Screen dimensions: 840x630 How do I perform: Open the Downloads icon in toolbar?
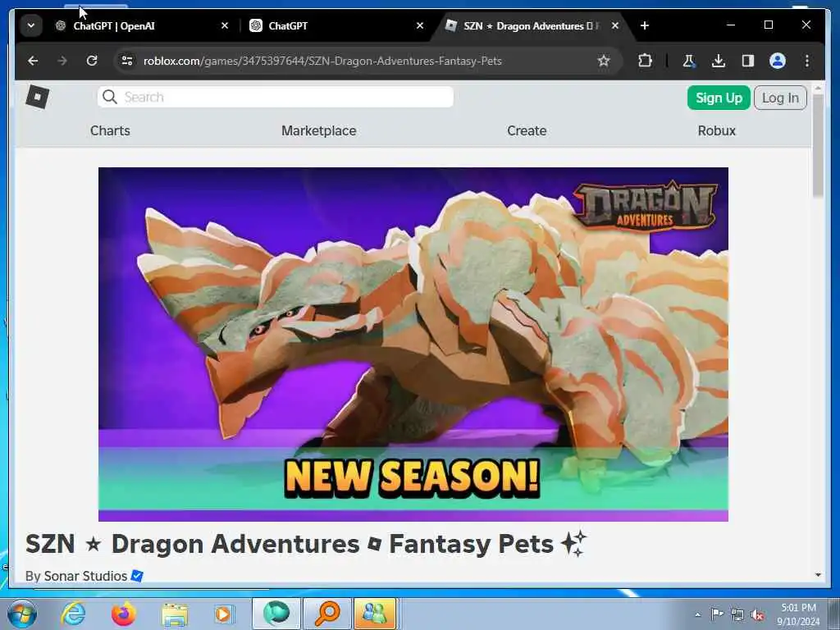point(719,61)
